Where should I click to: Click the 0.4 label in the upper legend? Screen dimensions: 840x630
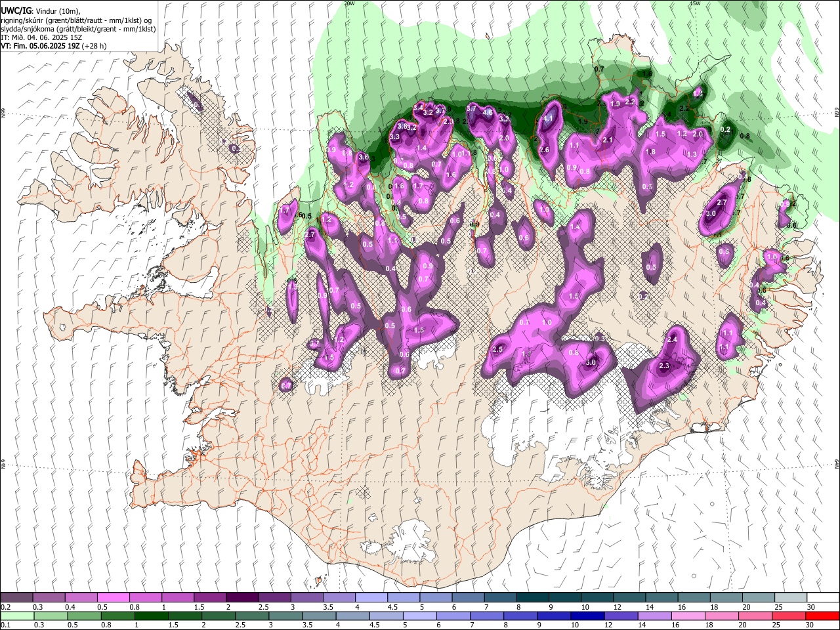70,607
